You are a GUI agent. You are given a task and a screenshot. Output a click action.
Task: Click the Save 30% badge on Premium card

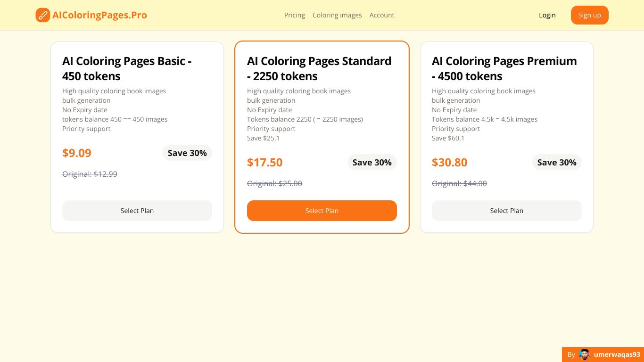(557, 163)
